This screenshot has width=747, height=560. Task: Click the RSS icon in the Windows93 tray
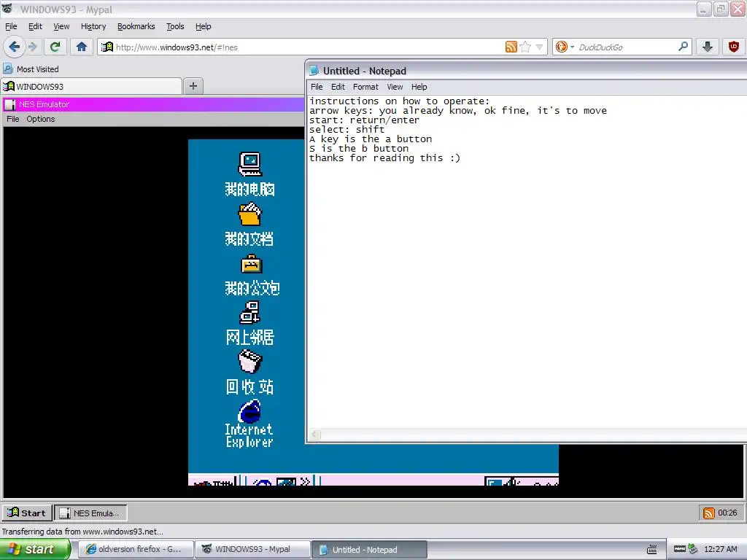pyautogui.click(x=709, y=513)
